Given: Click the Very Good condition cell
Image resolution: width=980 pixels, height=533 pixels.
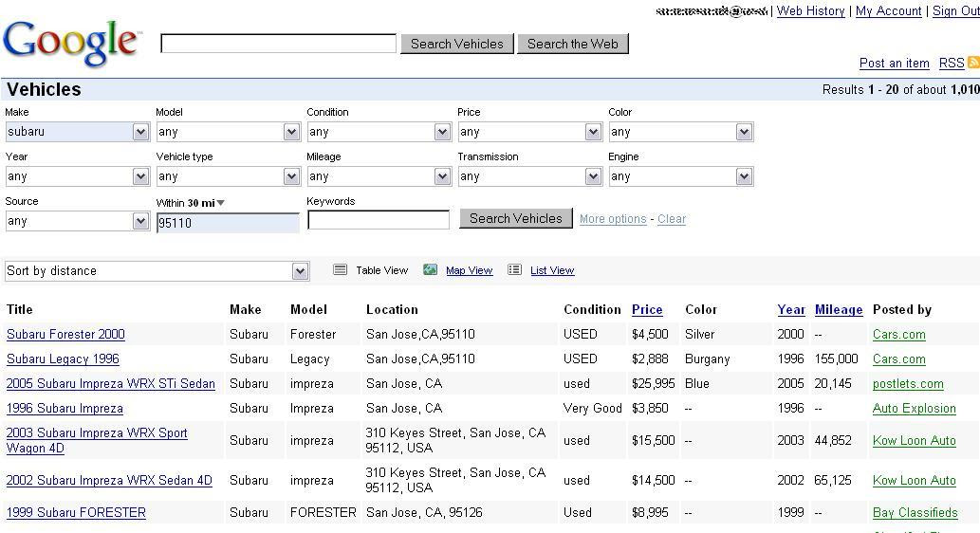Looking at the screenshot, I should click(x=592, y=409).
